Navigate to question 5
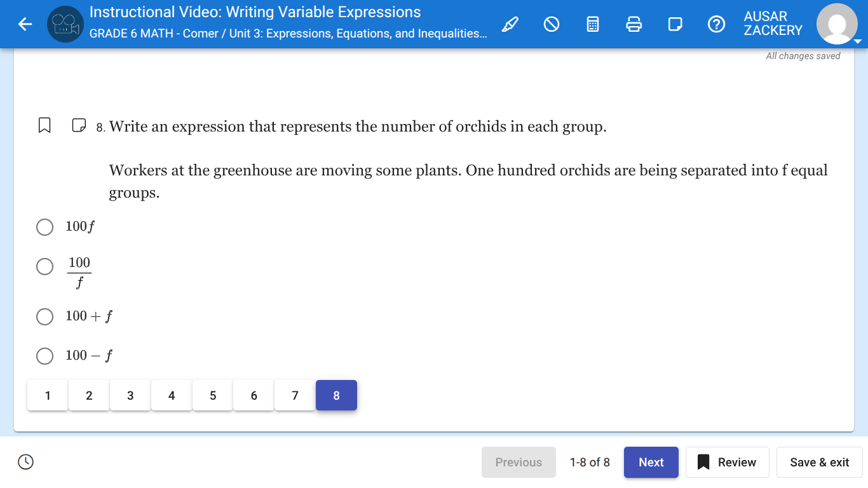This screenshot has width=868, height=488. [x=212, y=395]
